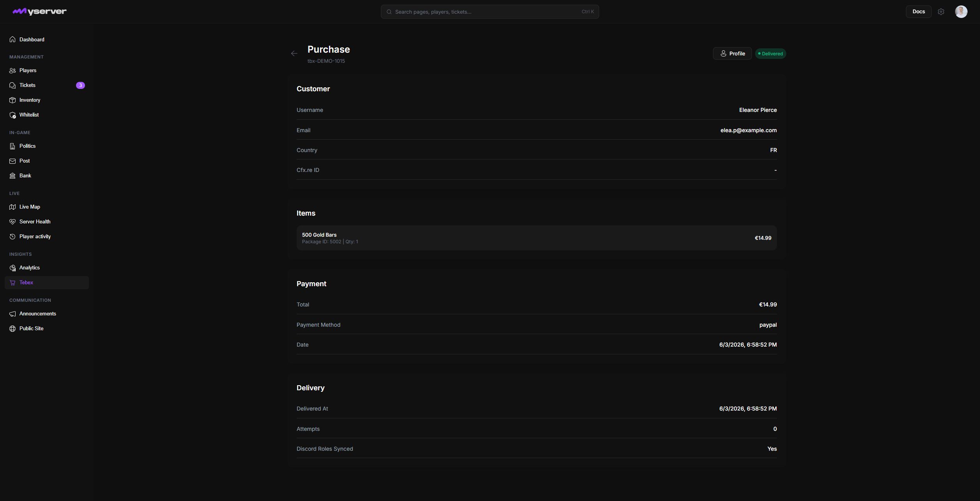Go back with the left arrow

coord(294,53)
